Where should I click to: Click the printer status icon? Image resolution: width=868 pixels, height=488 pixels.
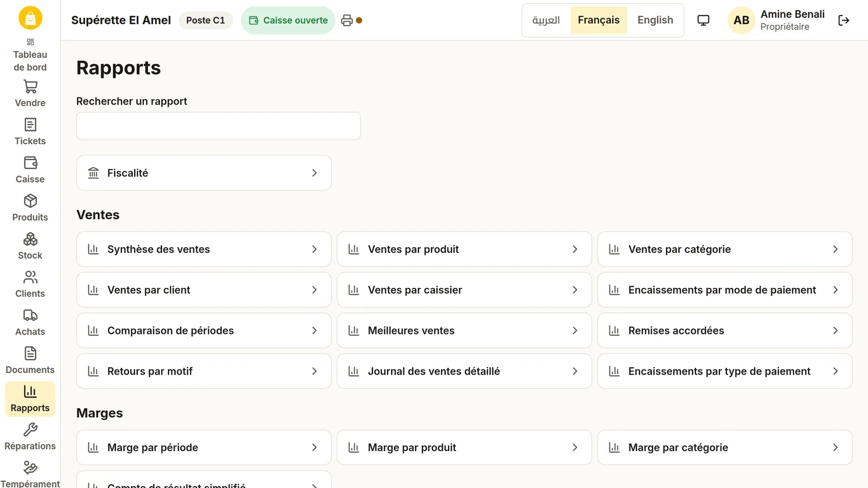[x=347, y=21]
